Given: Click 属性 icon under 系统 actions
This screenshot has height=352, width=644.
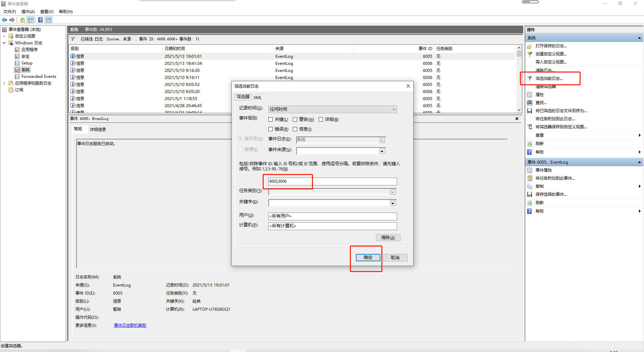Looking at the screenshot, I should (530, 95).
